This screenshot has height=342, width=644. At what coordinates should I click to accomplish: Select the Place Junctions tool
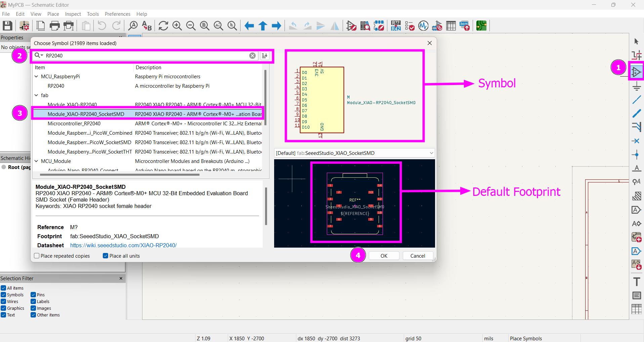tap(636, 155)
